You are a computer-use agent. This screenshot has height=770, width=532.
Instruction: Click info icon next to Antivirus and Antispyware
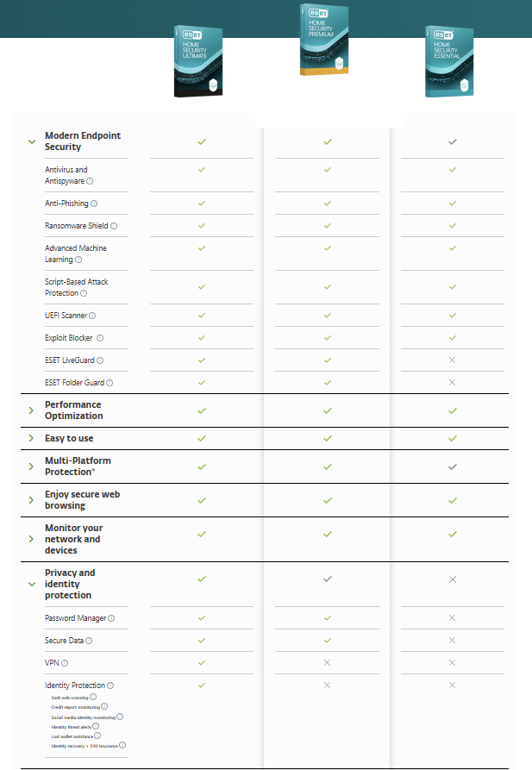pyautogui.click(x=91, y=181)
